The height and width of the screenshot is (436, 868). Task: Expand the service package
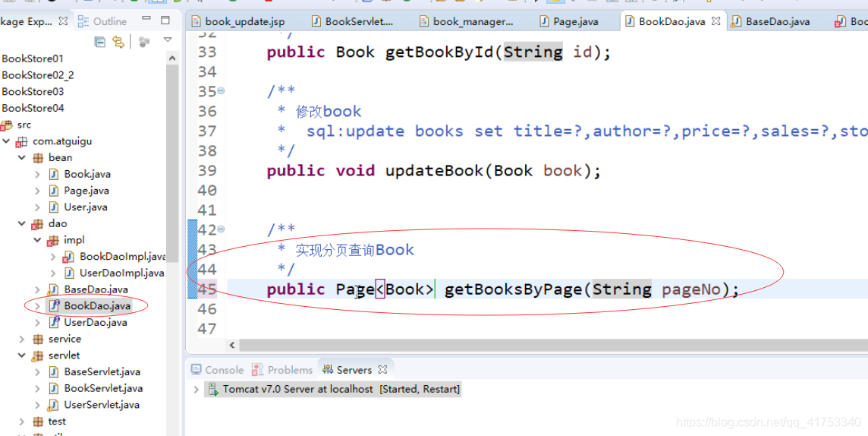[22, 339]
